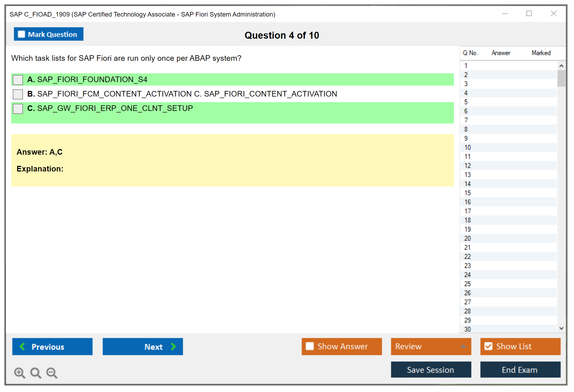Screen dimensions: 574x392
Task: Close the exam window
Action: (x=553, y=14)
